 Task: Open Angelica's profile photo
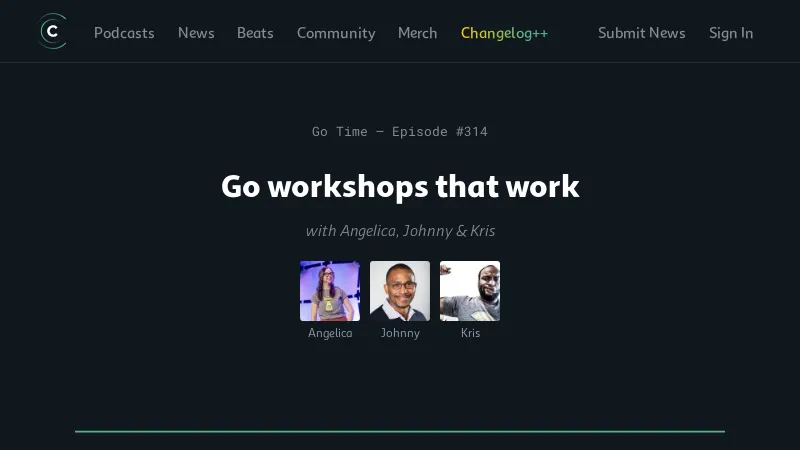(x=330, y=291)
